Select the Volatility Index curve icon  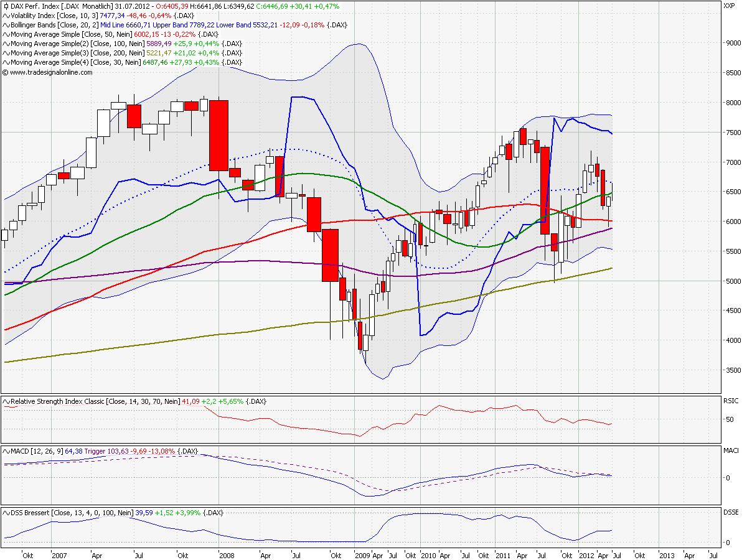click(6, 16)
